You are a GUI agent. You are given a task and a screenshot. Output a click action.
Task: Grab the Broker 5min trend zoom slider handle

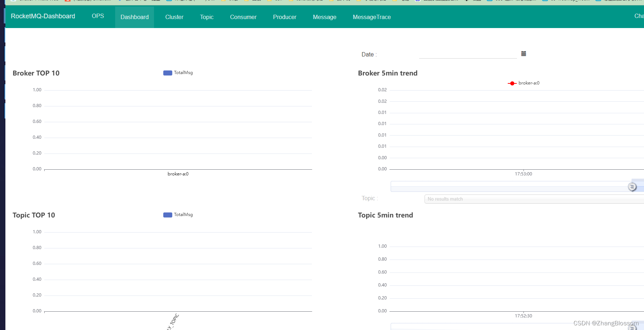click(x=632, y=187)
